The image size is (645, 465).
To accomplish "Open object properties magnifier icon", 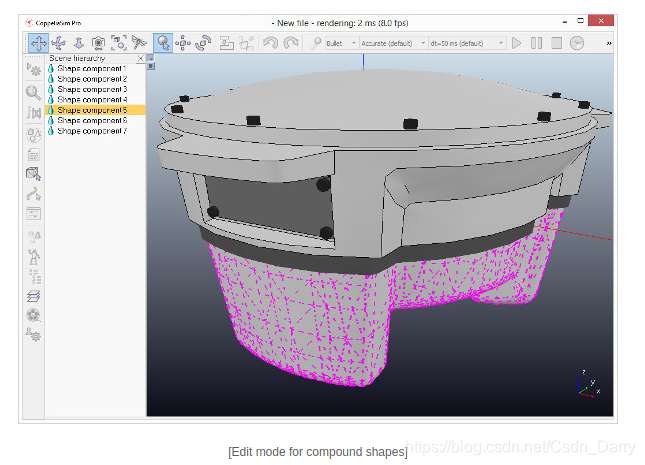I will pos(33,92).
